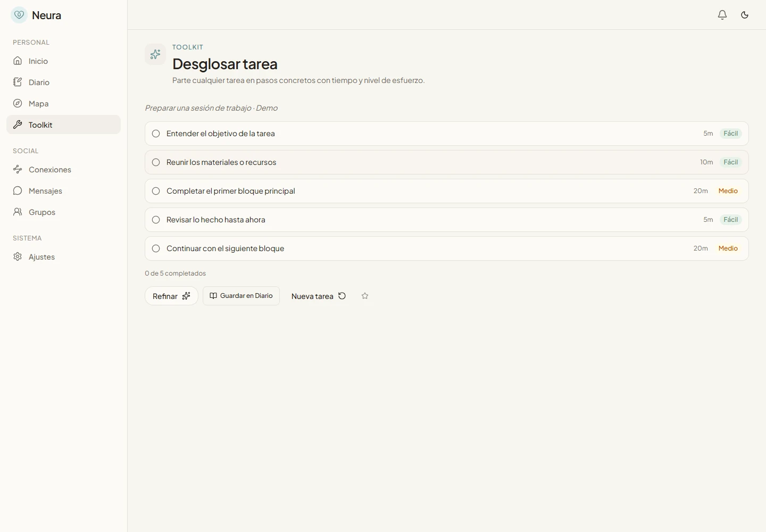The image size is (766, 532).
Task: Click Guardar en Diario button
Action: click(x=241, y=296)
